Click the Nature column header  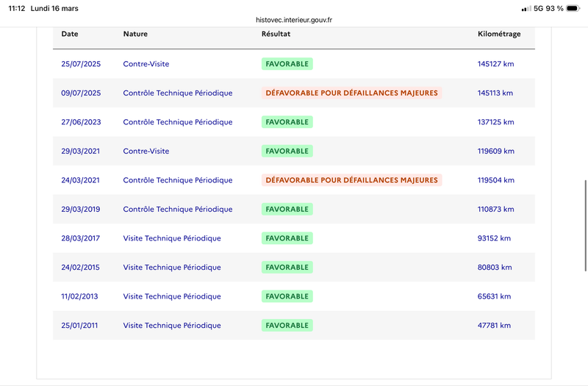pyautogui.click(x=135, y=34)
